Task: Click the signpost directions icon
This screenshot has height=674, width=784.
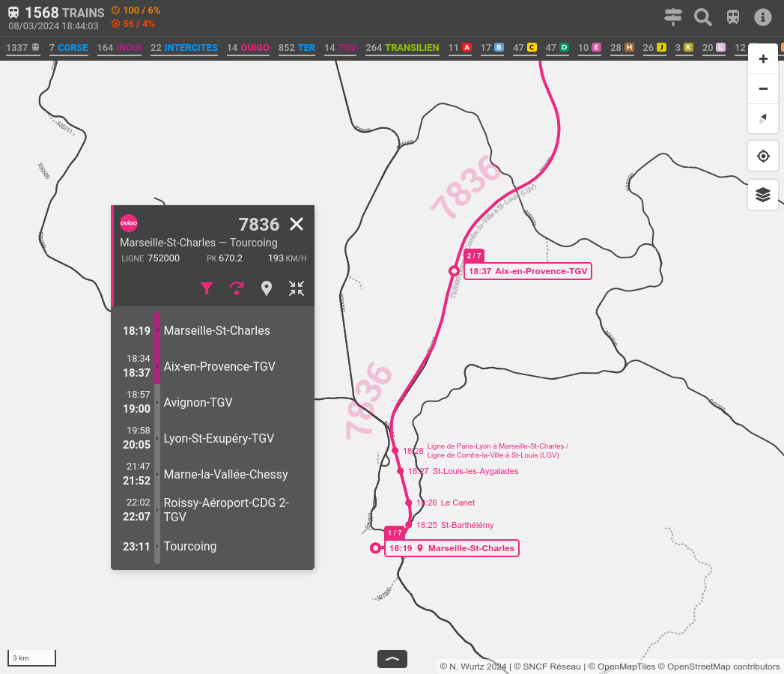Action: click(673, 17)
